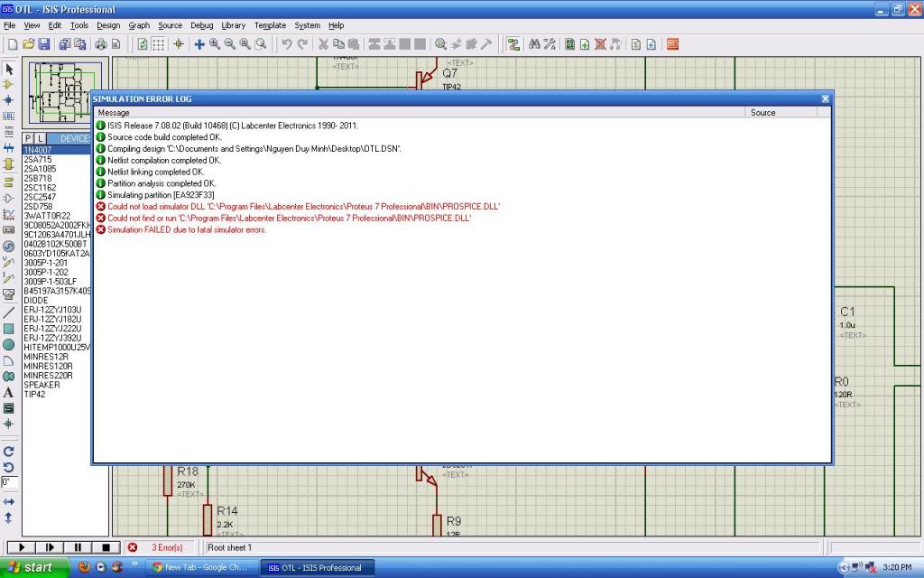Image resolution: width=924 pixels, height=578 pixels.
Task: Click the L library button
Action: [40, 138]
